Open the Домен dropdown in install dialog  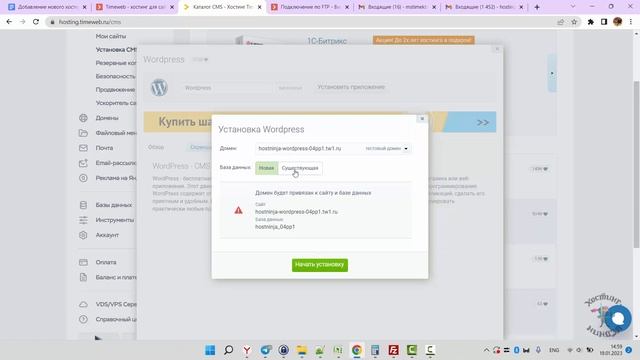coord(333,149)
